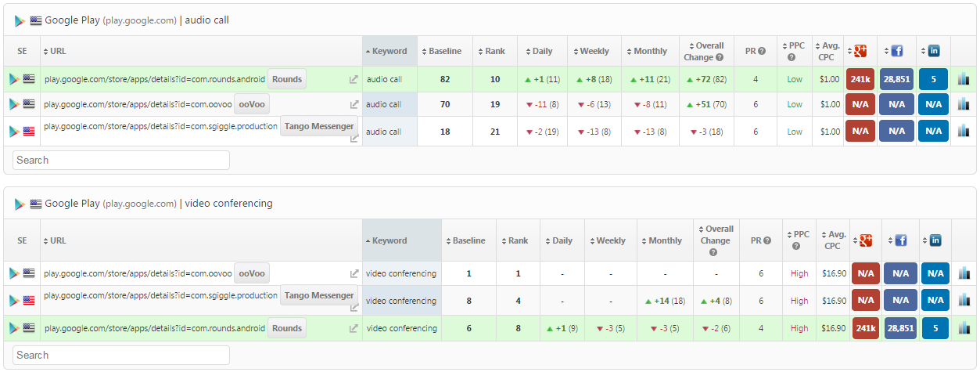
Task: Open chart icon for Tango Messenger in video conferencing table
Action: pos(964,301)
